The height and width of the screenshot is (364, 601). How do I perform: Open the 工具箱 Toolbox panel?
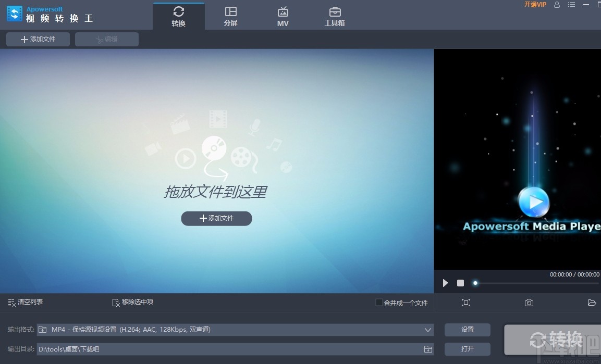click(x=335, y=15)
